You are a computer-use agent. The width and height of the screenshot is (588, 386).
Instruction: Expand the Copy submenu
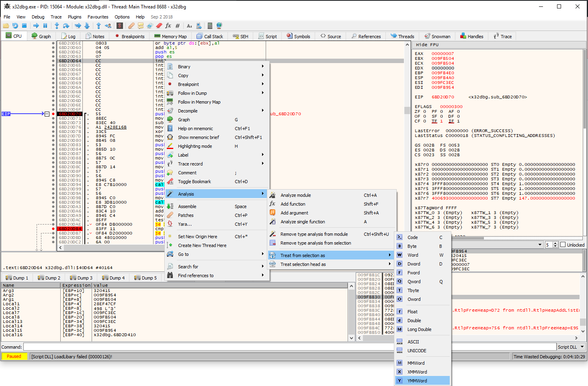(x=217, y=76)
